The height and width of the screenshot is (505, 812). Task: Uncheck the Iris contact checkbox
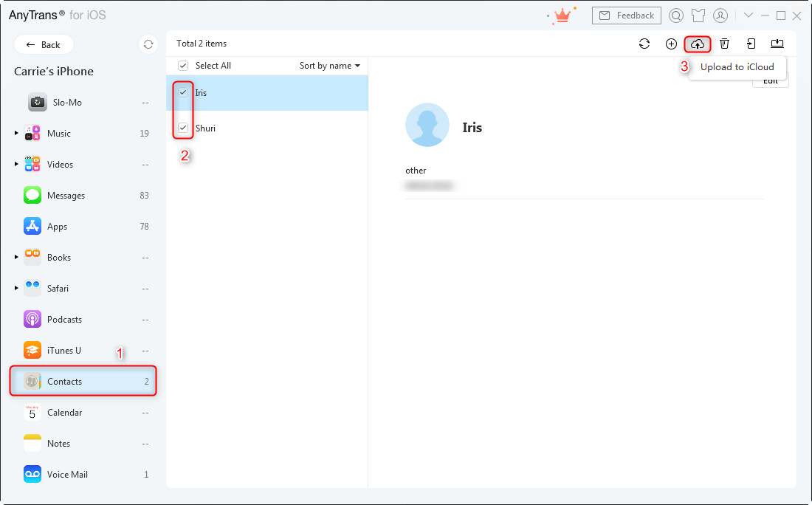point(183,92)
